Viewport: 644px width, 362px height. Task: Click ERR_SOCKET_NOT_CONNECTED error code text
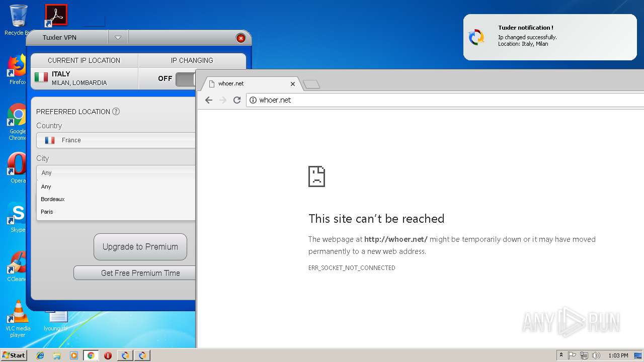click(352, 268)
